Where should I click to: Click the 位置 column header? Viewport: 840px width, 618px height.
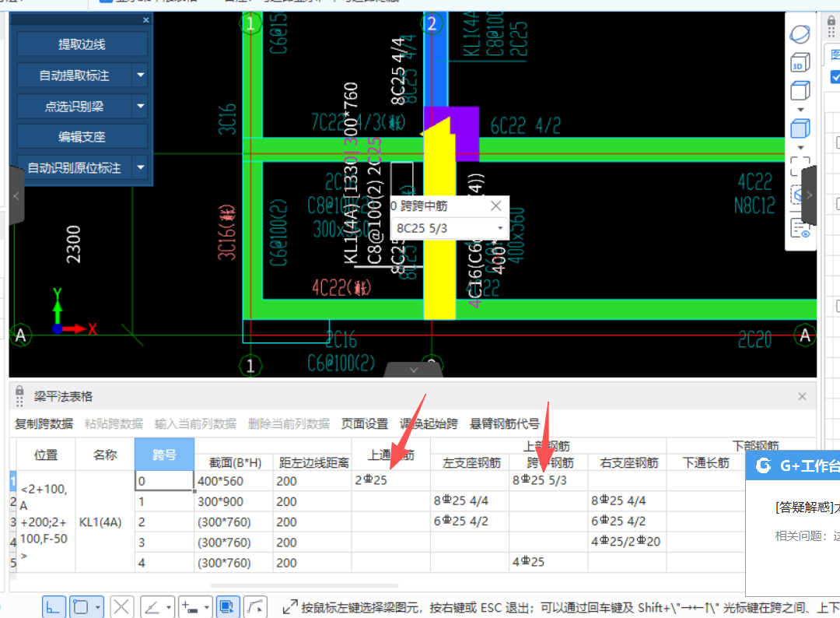point(46,455)
